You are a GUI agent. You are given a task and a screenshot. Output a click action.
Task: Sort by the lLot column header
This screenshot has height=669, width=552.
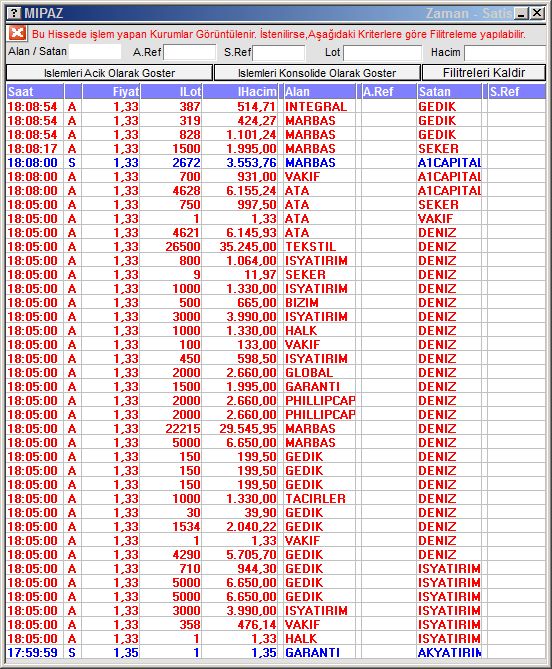pyautogui.click(x=171, y=92)
